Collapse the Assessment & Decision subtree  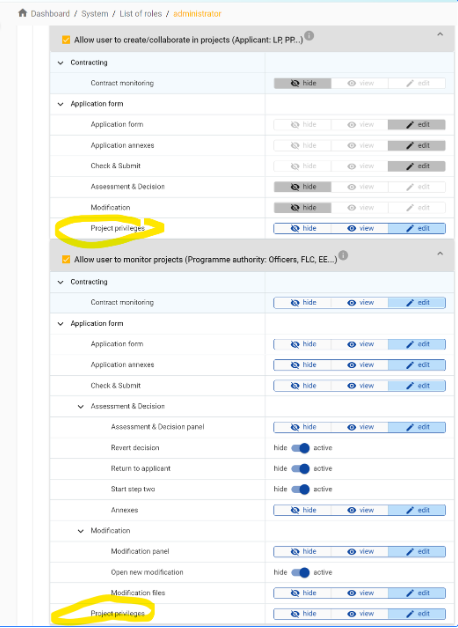click(80, 407)
